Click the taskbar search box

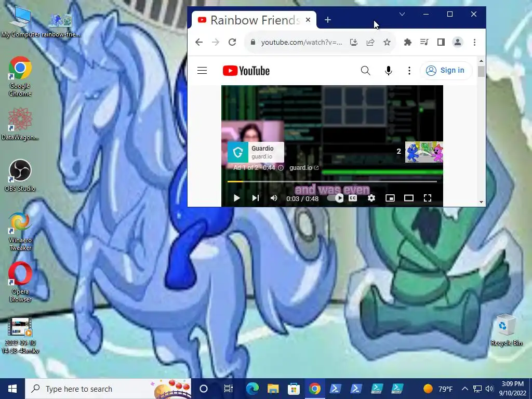tap(108, 389)
